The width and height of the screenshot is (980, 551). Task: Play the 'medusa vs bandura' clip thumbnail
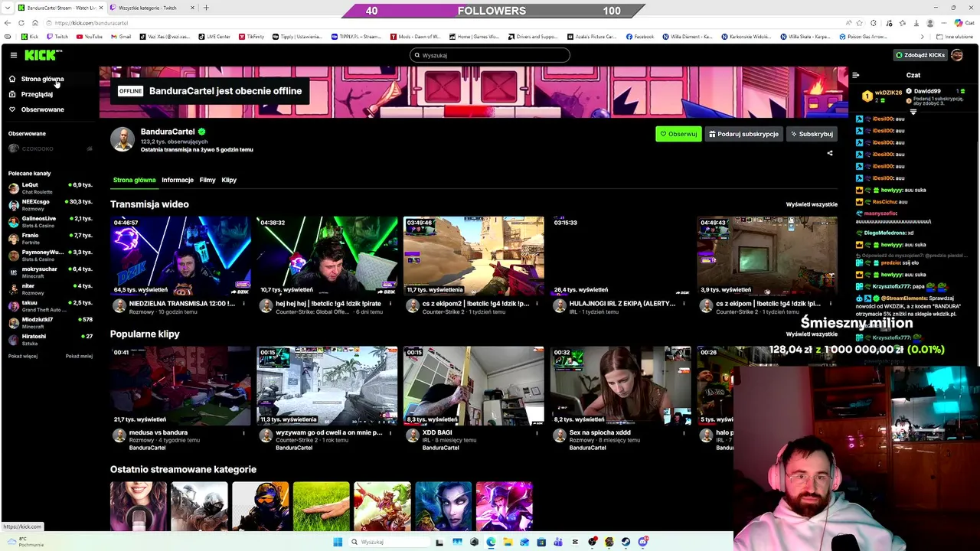click(x=181, y=386)
